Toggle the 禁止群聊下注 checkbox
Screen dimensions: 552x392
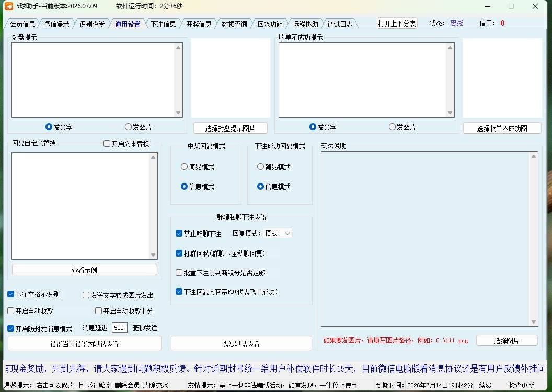pos(198,234)
